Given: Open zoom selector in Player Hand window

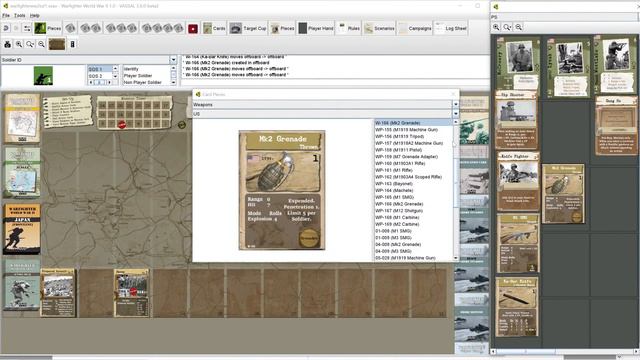Looking at the screenshot, I should (507, 27).
